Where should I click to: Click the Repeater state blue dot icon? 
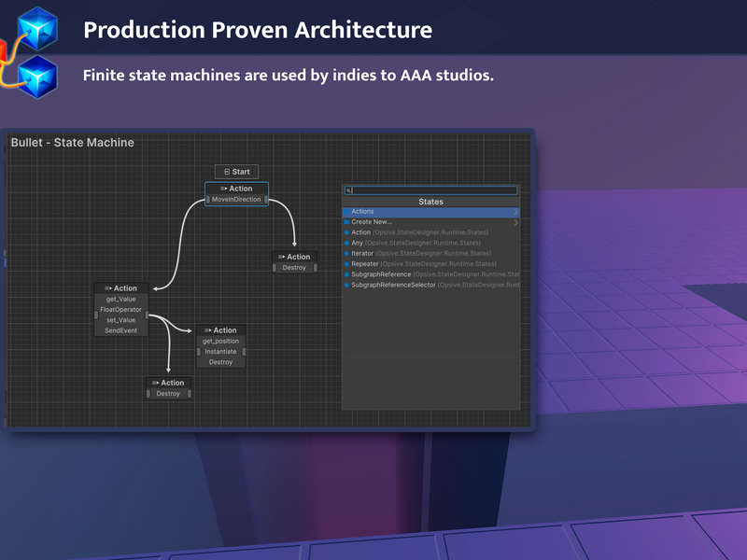click(346, 264)
